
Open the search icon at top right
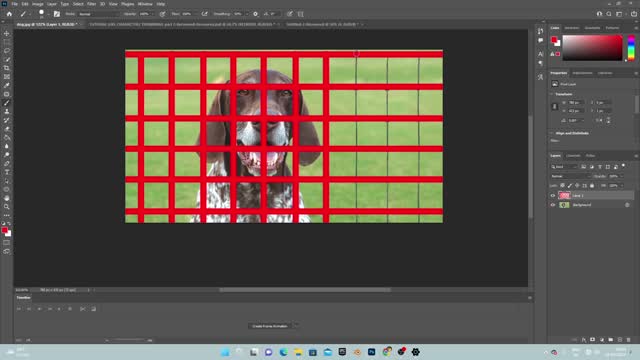609,14
